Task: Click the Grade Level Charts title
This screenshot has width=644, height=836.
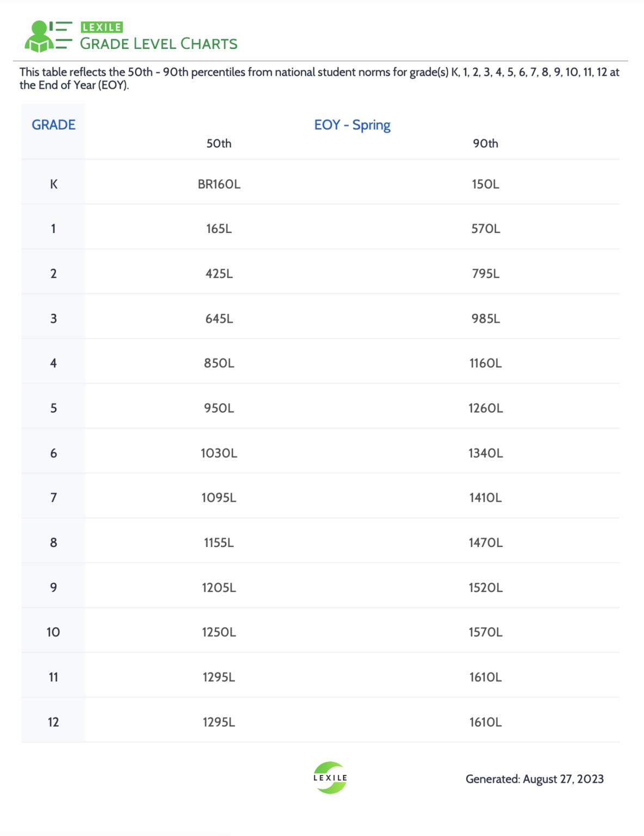Action: pos(158,44)
